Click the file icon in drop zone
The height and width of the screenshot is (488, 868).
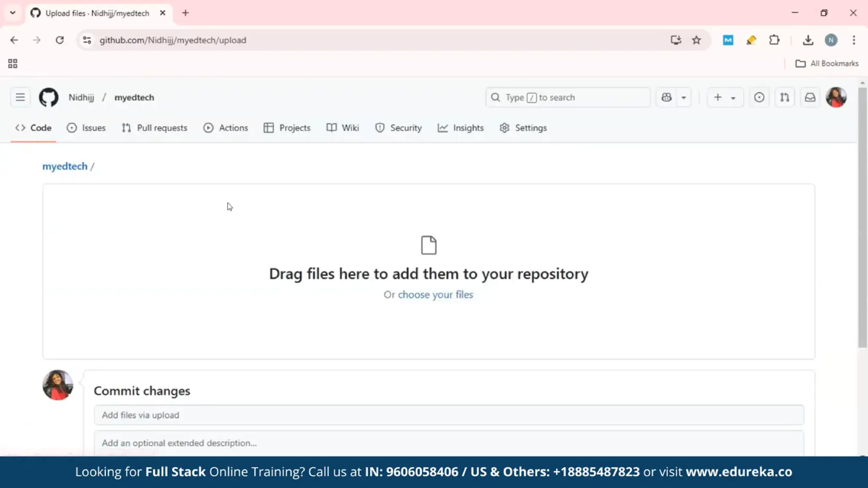428,245
